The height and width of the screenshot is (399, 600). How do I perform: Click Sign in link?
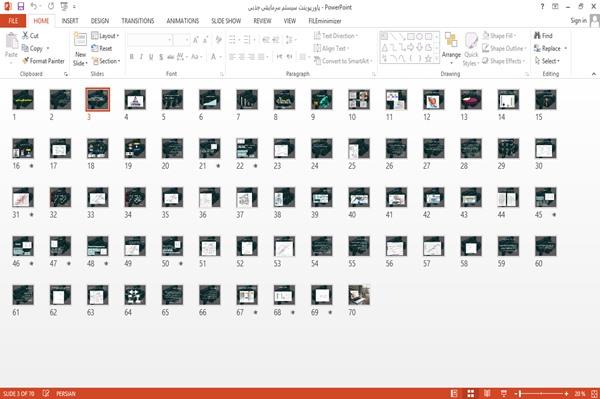(578, 21)
